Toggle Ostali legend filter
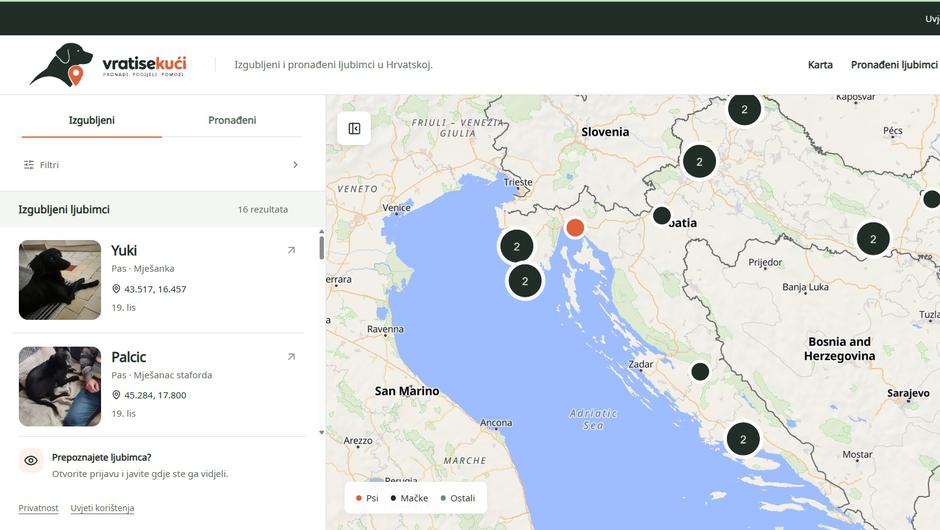Viewport: 940px width, 530px height. 458,498
